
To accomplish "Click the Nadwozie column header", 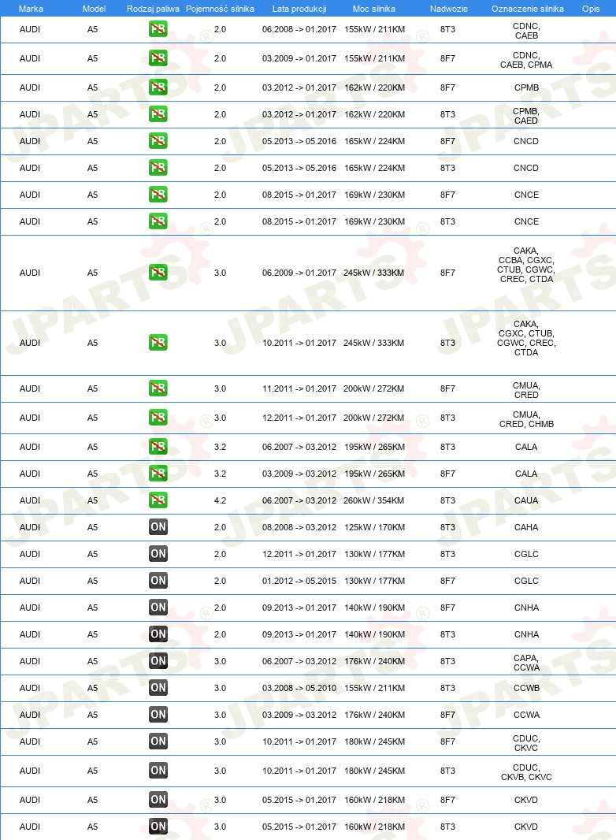I will (x=448, y=9).
